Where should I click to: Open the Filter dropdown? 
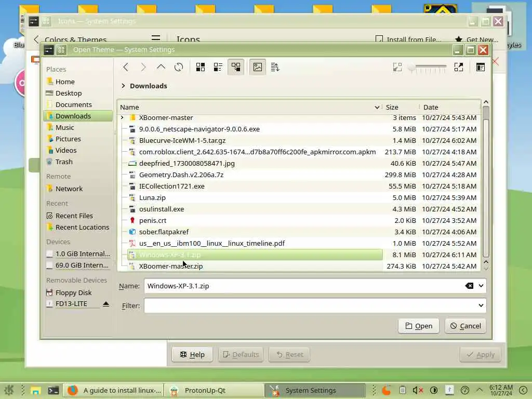[481, 305]
